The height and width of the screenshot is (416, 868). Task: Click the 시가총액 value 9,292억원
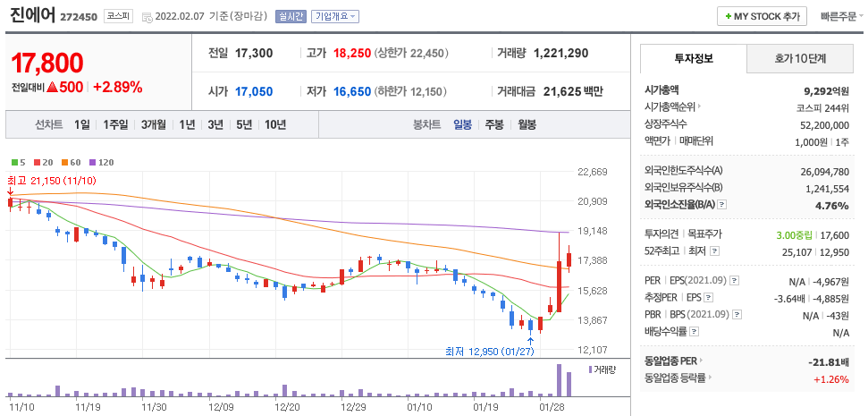pos(827,91)
